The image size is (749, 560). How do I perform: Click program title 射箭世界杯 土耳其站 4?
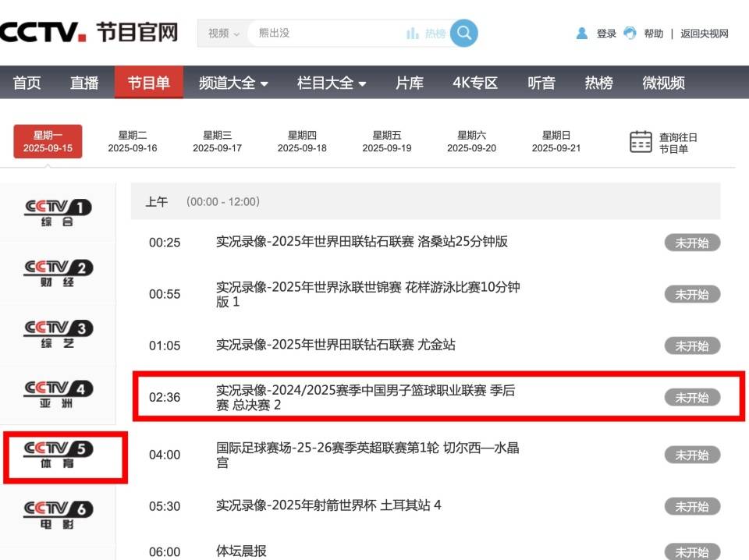(x=328, y=505)
